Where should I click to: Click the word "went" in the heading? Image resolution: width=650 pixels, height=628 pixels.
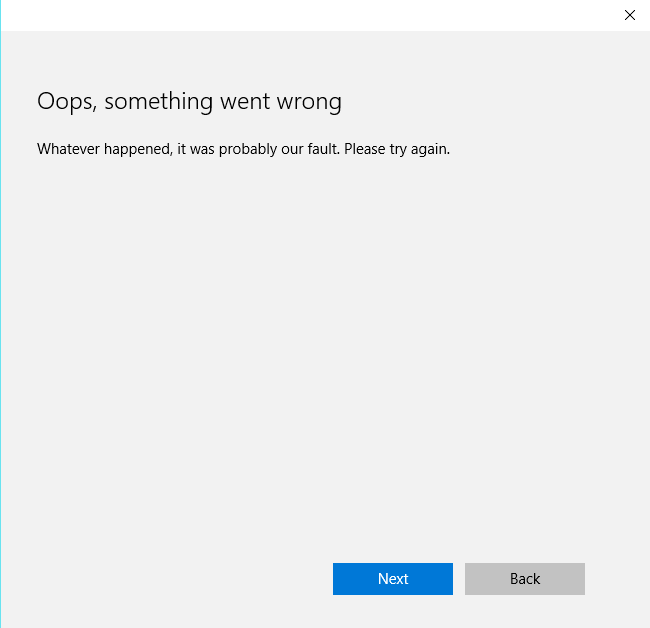(244, 101)
